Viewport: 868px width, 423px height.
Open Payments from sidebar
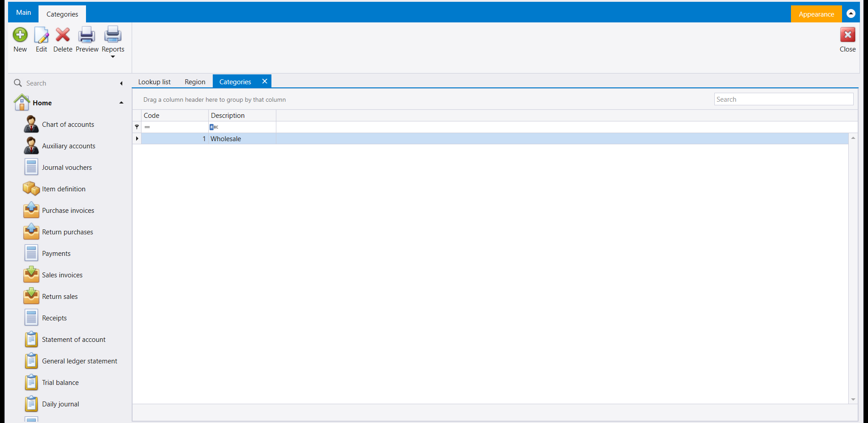click(56, 254)
